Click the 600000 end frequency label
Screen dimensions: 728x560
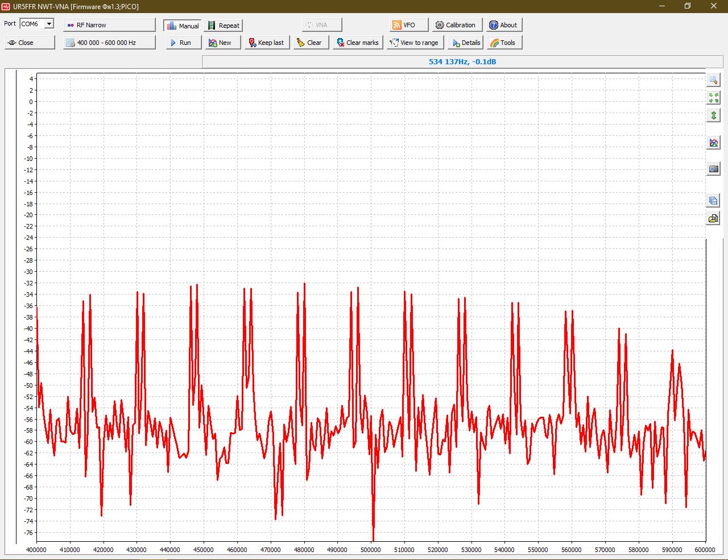pyautogui.click(x=705, y=550)
